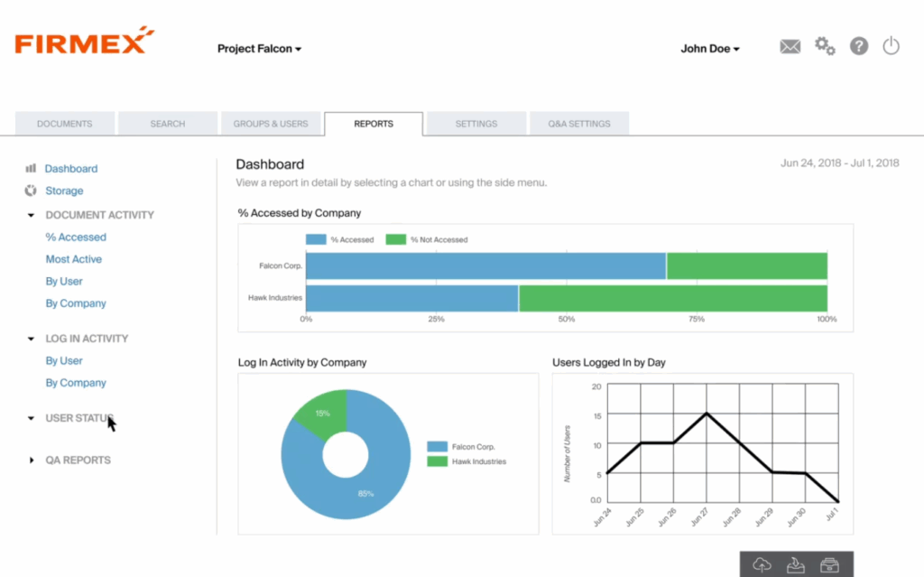Select the Storage report icon
Image resolution: width=924 pixels, height=577 pixels.
(31, 191)
